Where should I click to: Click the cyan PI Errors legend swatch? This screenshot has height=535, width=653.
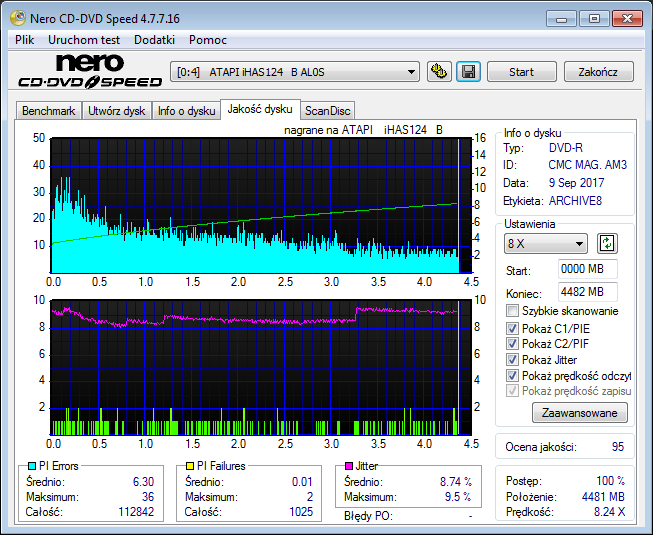click(32, 466)
